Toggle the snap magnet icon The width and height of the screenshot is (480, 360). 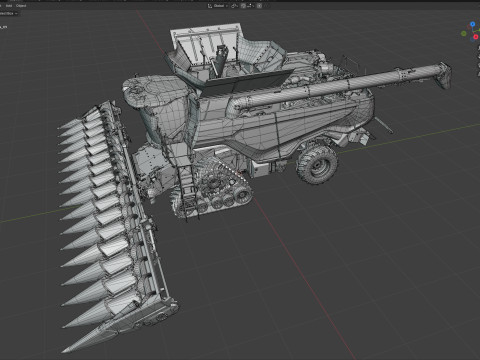243,6
